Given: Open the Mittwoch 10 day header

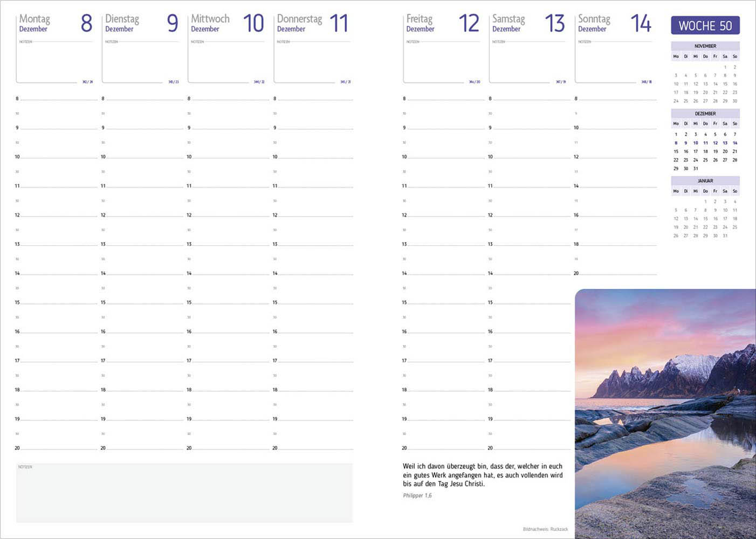Looking at the screenshot, I should [227, 23].
